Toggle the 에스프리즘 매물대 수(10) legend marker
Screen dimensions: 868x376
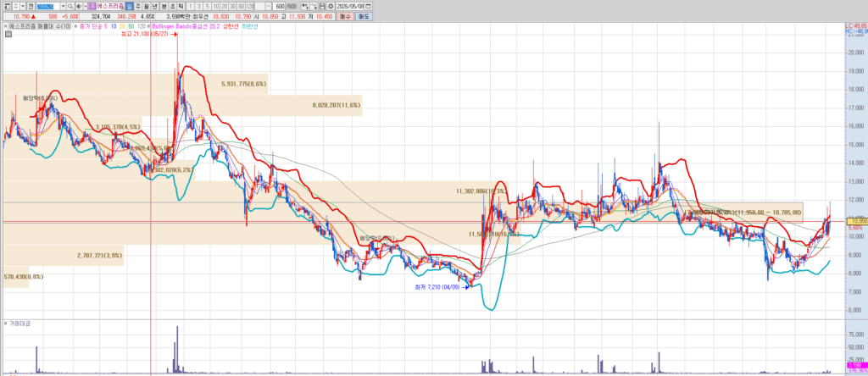6,26
